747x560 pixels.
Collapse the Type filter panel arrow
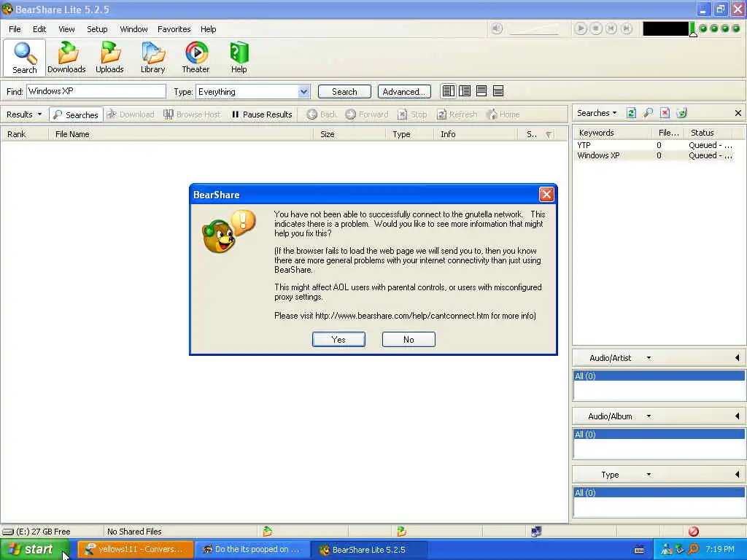[x=737, y=474]
